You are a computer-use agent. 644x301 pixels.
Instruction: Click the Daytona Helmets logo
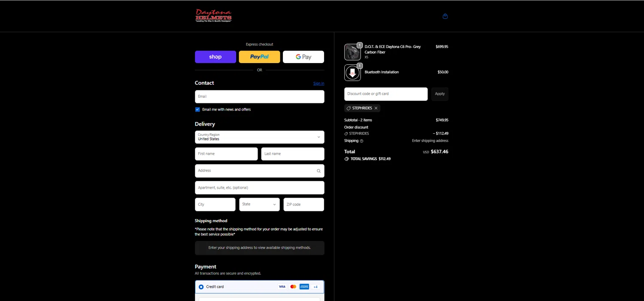213,15
